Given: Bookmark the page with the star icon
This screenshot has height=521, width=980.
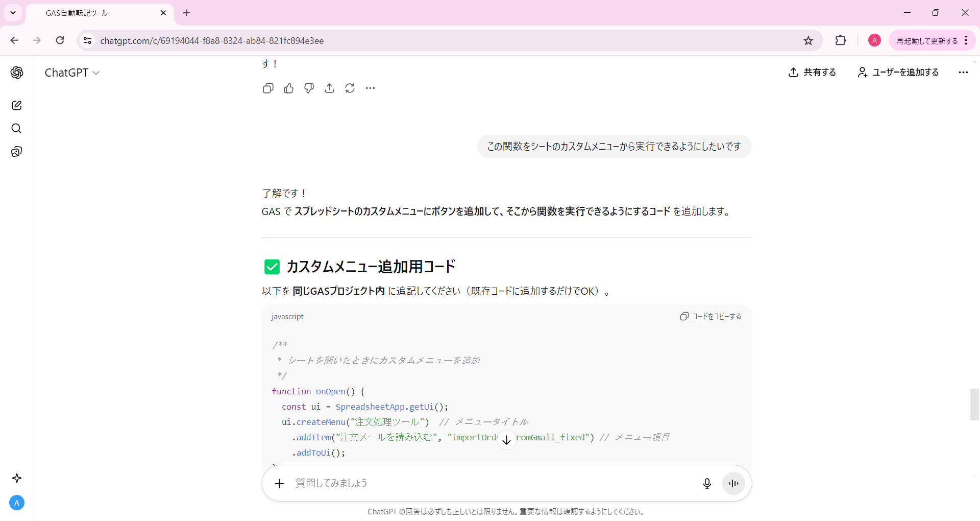Looking at the screenshot, I should (808, 40).
